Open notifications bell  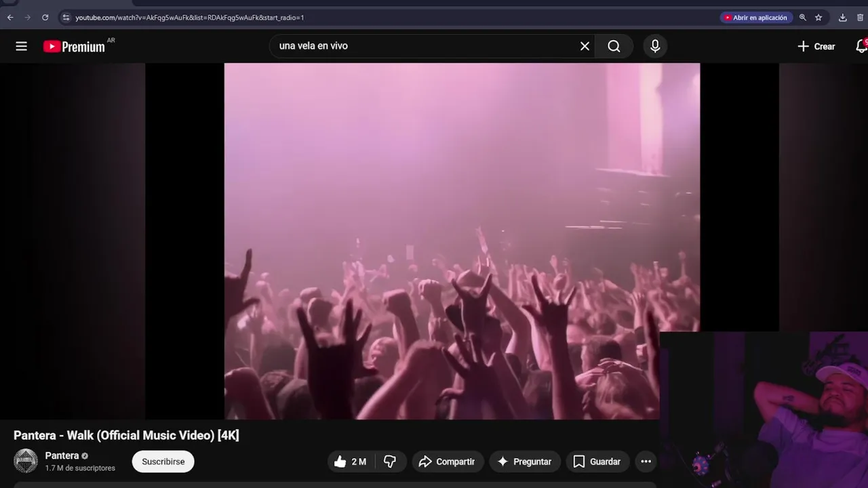pos(861,46)
